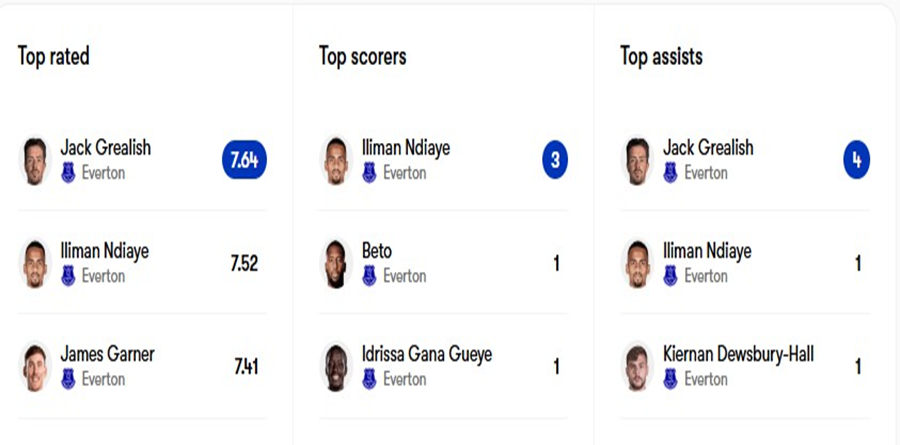Click James Garner's player photo
900x445 pixels.
pyautogui.click(x=36, y=367)
